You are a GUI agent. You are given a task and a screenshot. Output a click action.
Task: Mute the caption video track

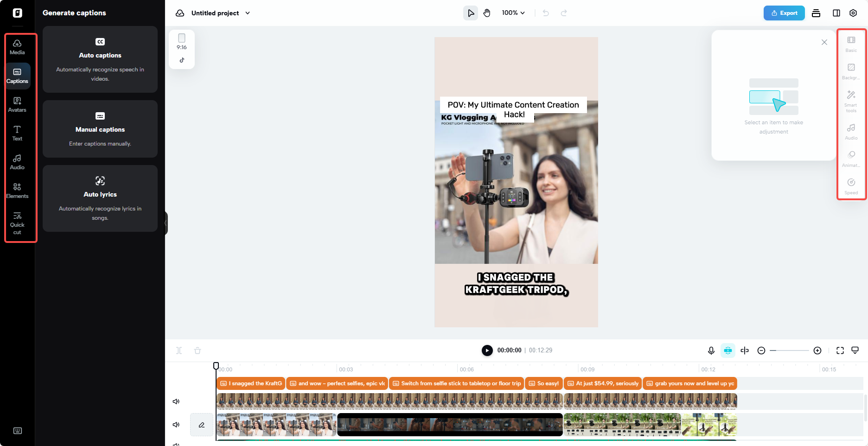click(x=176, y=401)
